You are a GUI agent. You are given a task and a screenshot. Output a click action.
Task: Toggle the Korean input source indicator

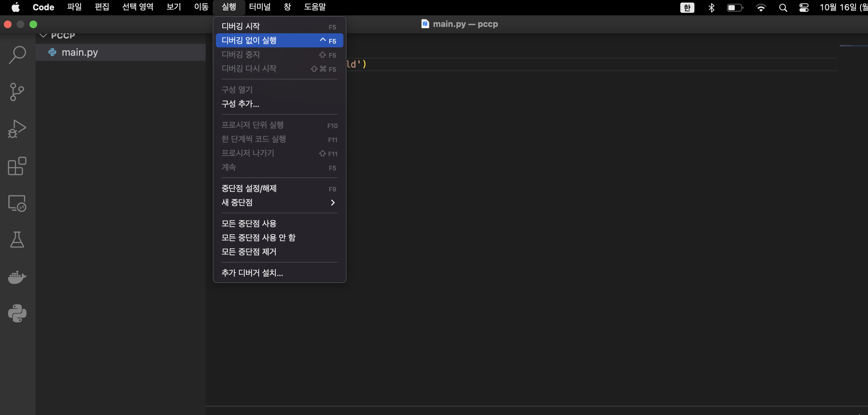[x=687, y=7]
